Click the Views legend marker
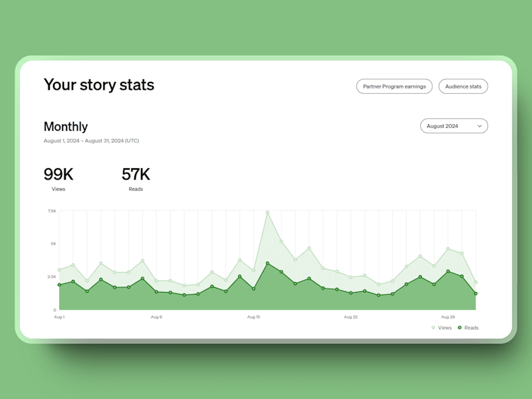 434,328
